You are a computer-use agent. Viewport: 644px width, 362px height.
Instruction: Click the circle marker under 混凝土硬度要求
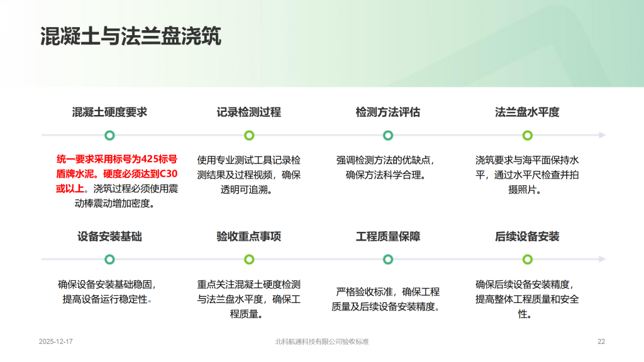(109, 135)
